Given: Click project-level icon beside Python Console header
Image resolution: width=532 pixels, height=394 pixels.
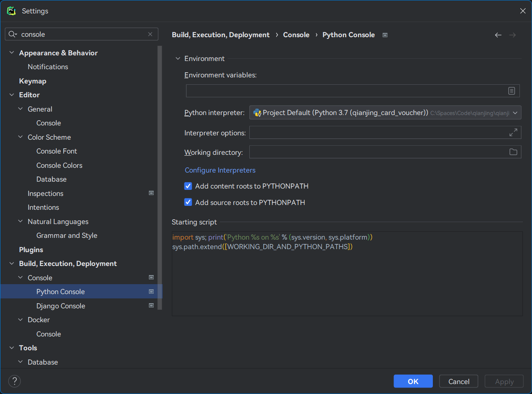Looking at the screenshot, I should click(385, 35).
